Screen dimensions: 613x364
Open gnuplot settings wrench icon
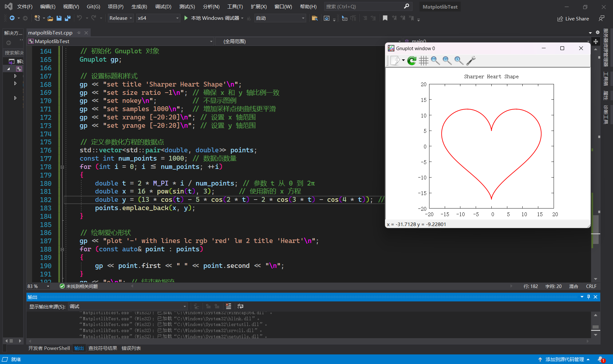471,60
